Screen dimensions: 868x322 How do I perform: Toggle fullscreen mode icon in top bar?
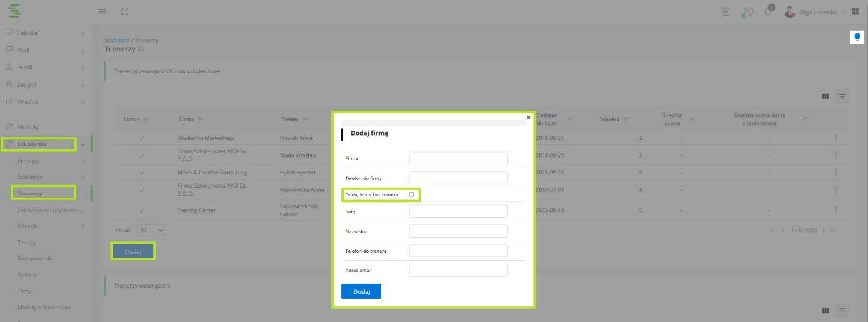pos(124,12)
